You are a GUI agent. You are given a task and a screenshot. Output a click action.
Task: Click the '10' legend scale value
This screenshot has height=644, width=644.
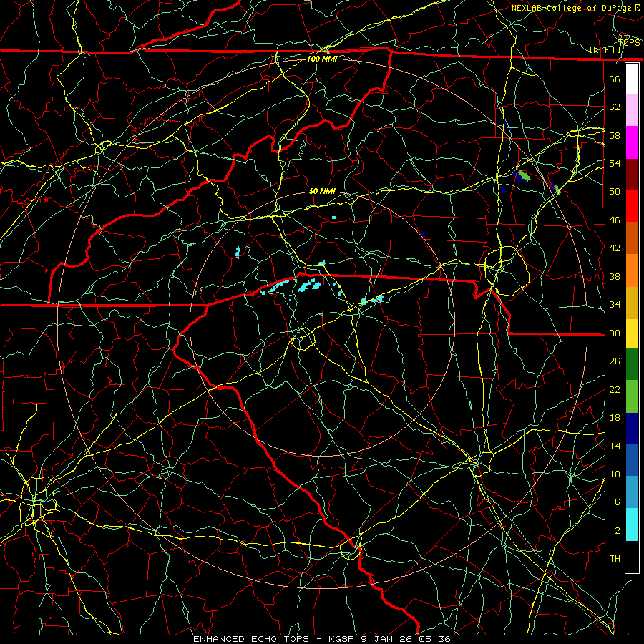(x=615, y=474)
